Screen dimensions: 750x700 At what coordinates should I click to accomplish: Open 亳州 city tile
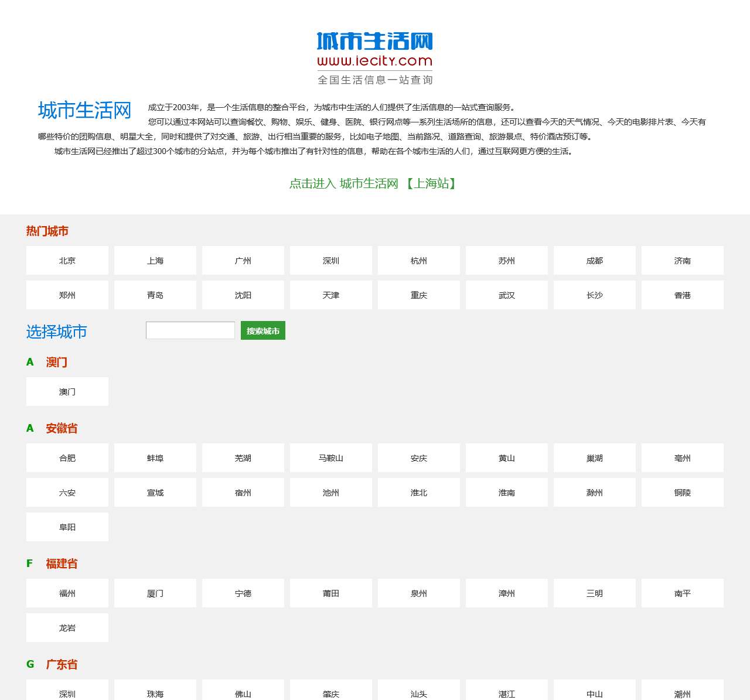683,458
